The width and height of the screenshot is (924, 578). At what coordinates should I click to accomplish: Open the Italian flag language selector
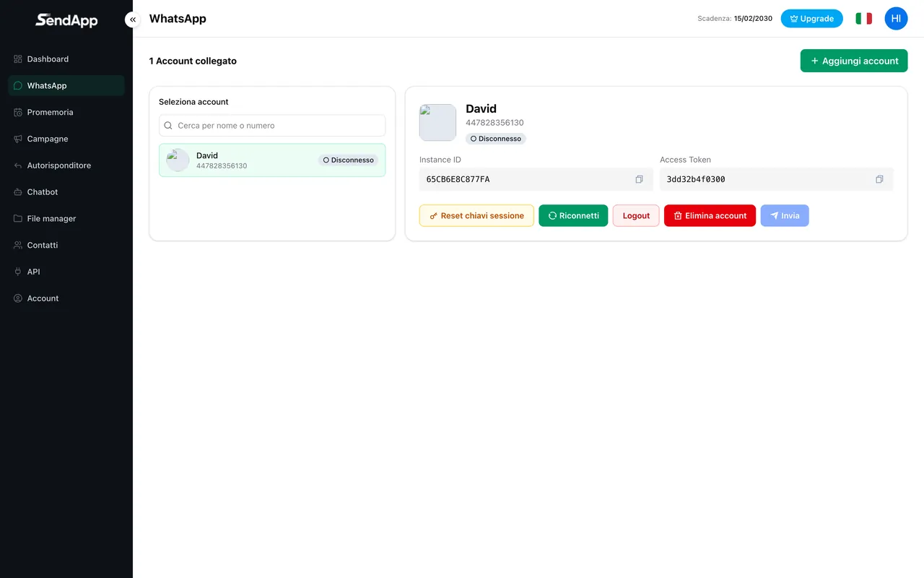(x=863, y=19)
